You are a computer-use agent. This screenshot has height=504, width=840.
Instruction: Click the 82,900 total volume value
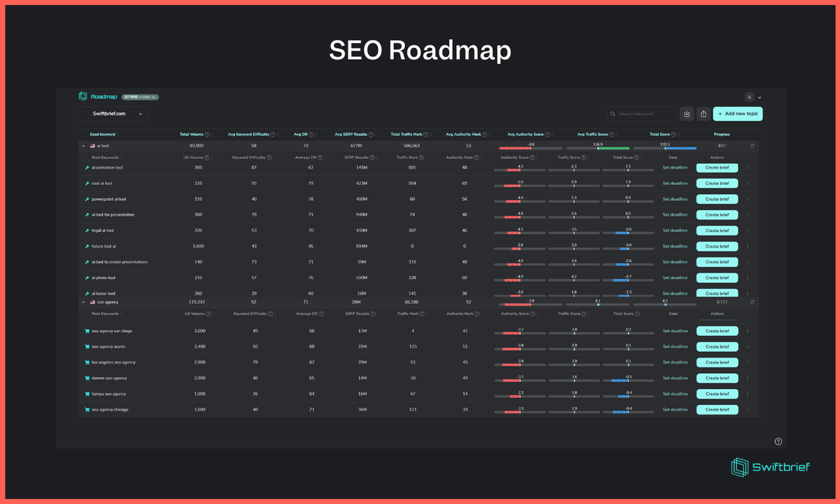coord(196,146)
